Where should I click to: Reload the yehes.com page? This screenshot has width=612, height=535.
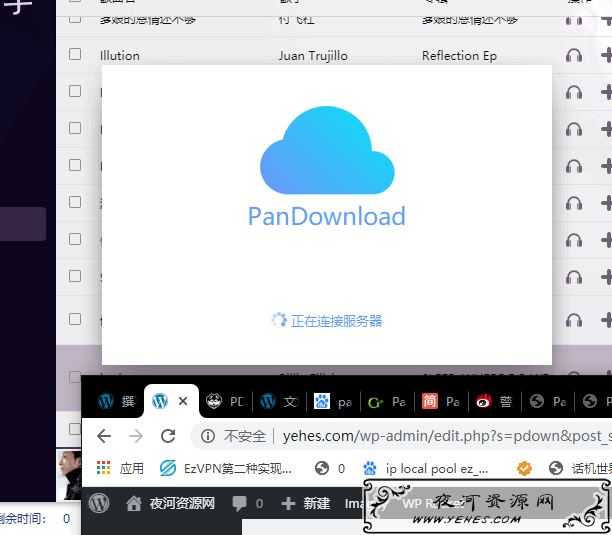[x=168, y=436]
